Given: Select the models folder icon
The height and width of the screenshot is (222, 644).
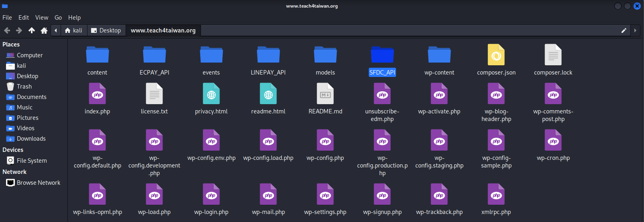Looking at the screenshot, I should [x=325, y=54].
